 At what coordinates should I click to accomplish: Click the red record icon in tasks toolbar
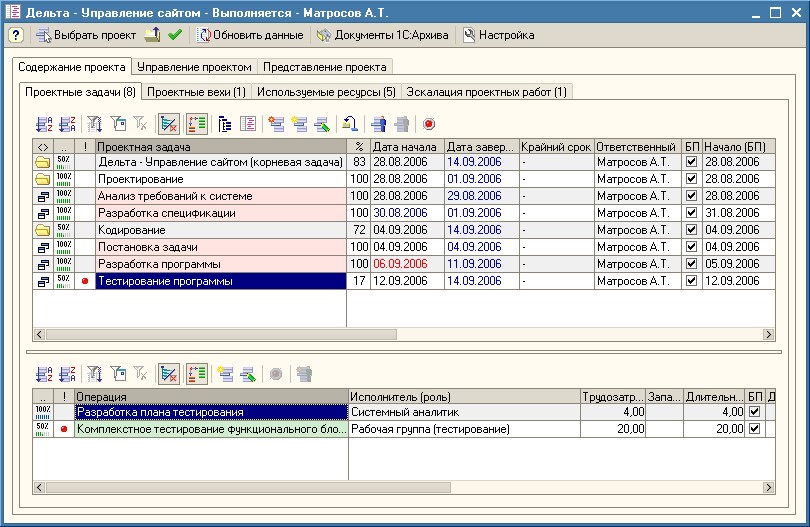(x=428, y=124)
